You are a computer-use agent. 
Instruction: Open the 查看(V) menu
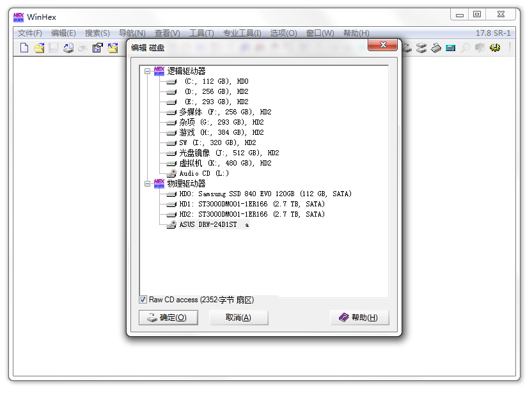click(168, 33)
